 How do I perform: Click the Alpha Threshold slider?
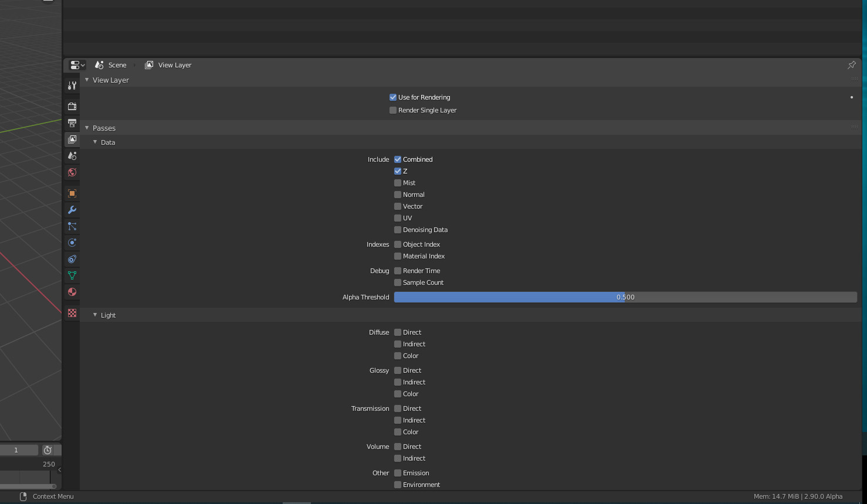coord(625,297)
